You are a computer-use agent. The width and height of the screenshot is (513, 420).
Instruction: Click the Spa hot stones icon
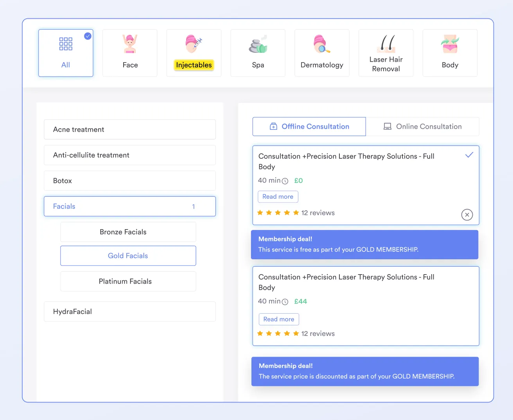(258, 44)
